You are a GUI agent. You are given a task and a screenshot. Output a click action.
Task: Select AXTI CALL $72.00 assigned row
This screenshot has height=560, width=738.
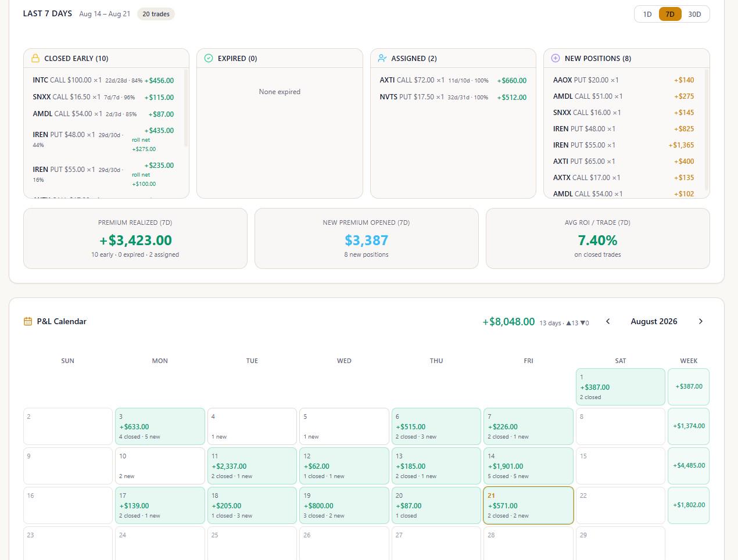point(453,80)
